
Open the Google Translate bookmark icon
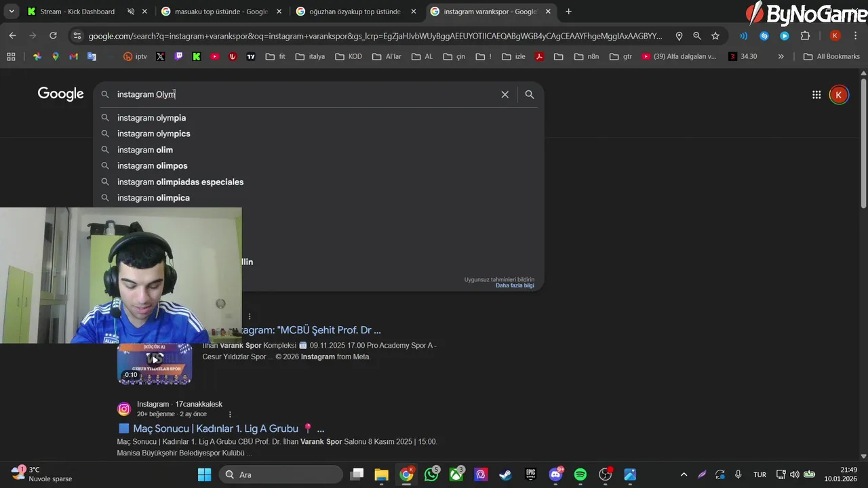(x=92, y=56)
